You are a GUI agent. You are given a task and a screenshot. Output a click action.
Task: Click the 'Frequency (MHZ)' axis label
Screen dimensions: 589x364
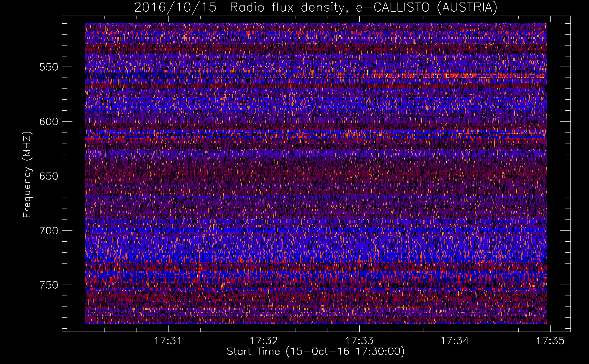pos(27,174)
